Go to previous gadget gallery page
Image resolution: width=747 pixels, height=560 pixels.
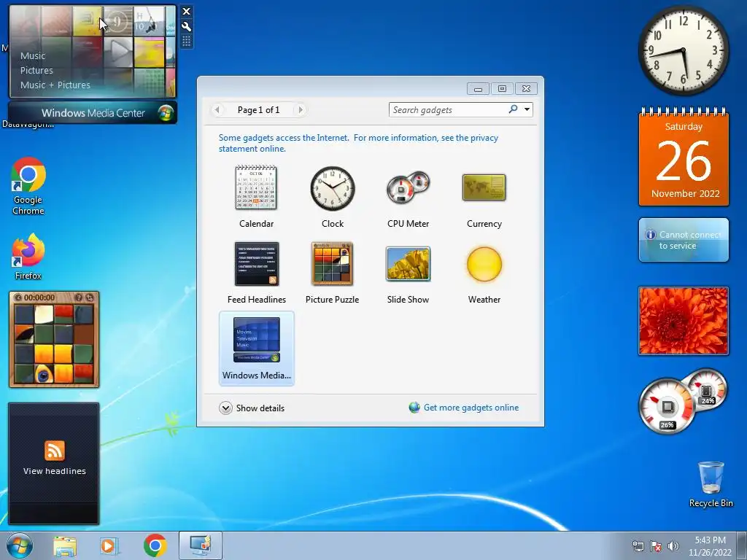click(217, 110)
